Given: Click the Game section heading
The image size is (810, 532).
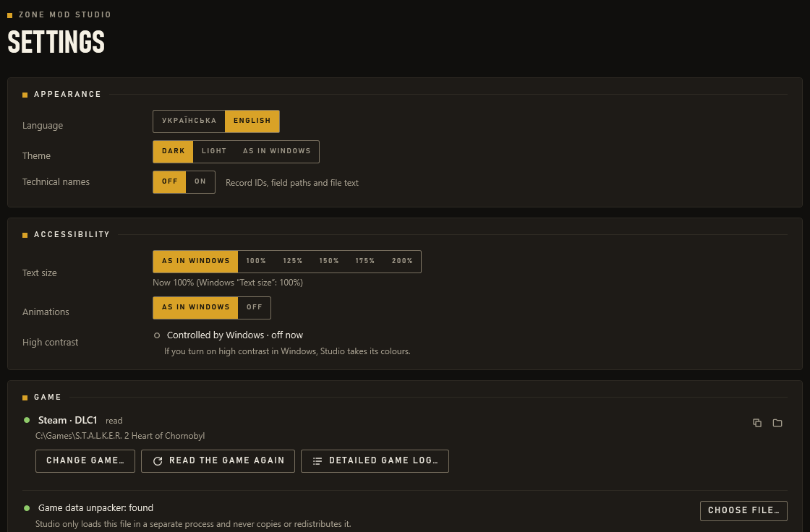Looking at the screenshot, I should tap(48, 397).
